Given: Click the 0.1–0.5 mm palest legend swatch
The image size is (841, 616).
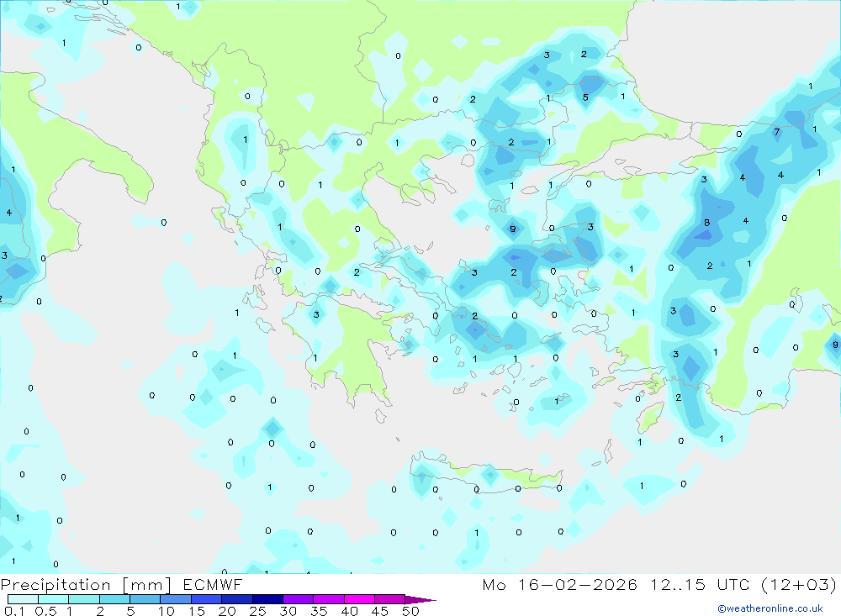Looking at the screenshot, I should [23, 599].
